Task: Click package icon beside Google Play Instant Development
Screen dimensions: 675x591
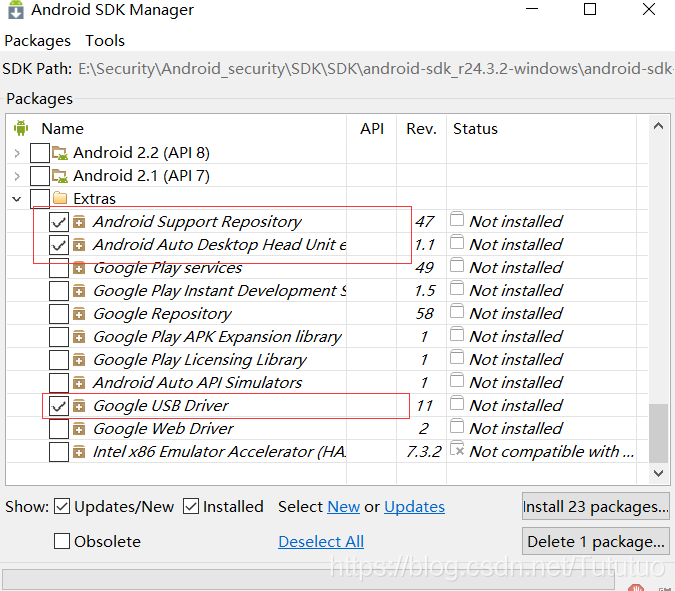Action: (x=79, y=291)
